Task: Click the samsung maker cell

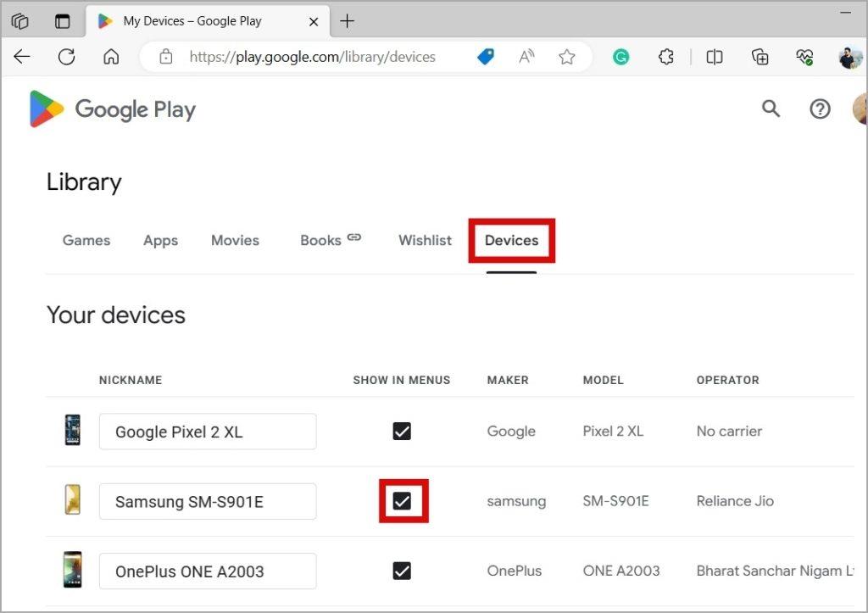Action: pos(516,501)
